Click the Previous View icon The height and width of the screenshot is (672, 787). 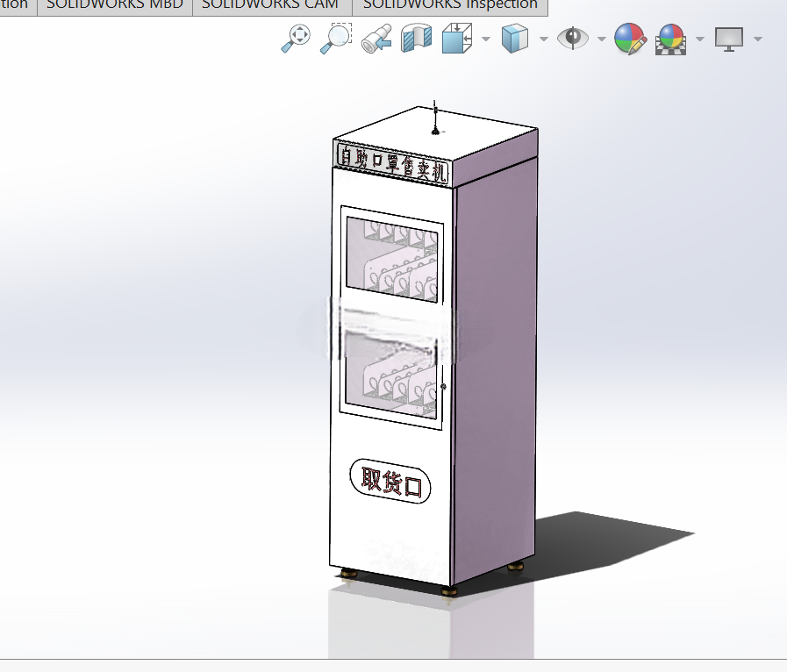pyautogui.click(x=376, y=39)
